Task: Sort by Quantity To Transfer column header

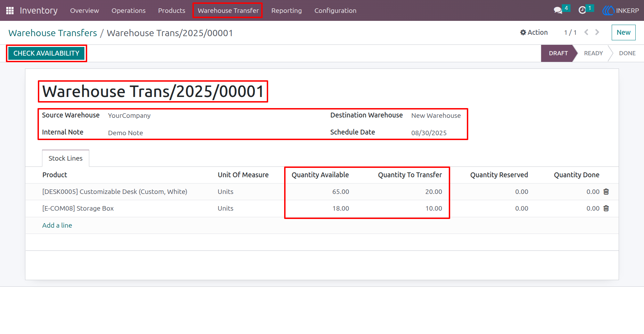Action: pyautogui.click(x=410, y=175)
